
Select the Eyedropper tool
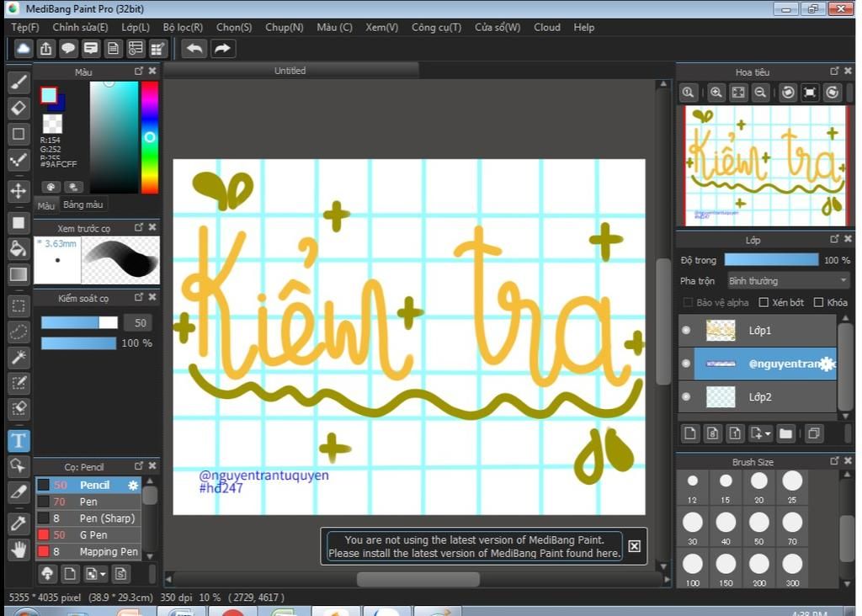pos(19,523)
